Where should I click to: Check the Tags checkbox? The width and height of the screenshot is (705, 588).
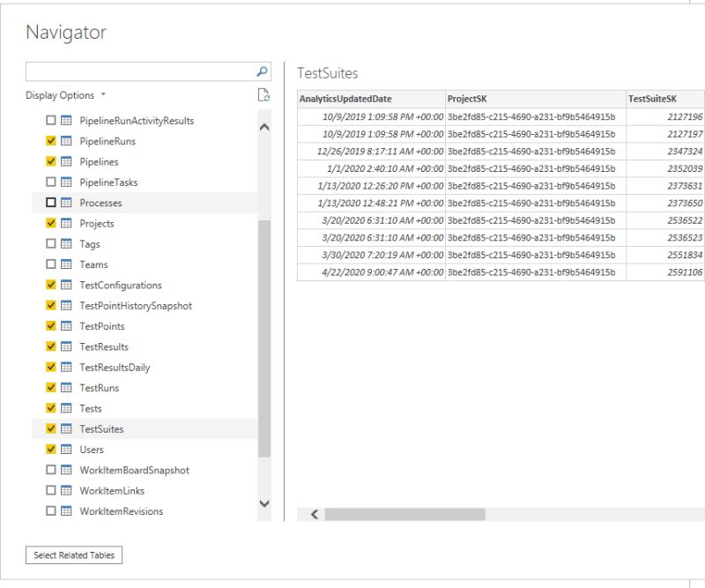coord(51,244)
